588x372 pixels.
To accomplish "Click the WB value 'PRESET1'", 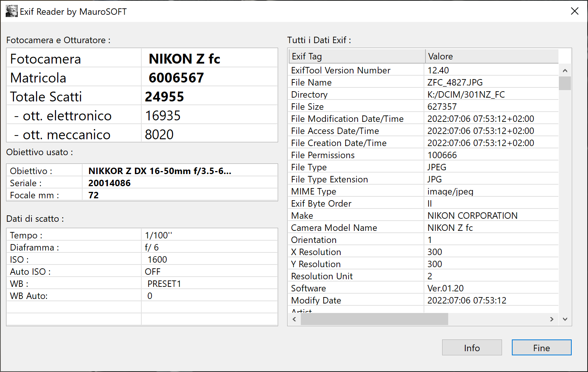I will [x=164, y=284].
